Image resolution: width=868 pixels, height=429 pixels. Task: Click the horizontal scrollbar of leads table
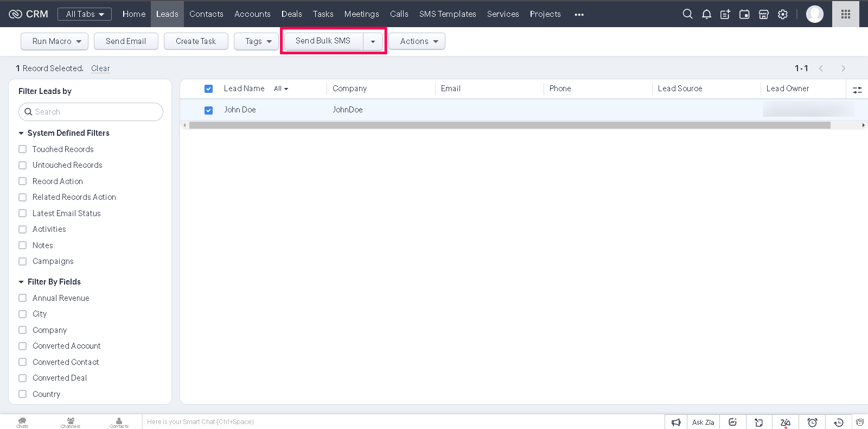click(509, 125)
